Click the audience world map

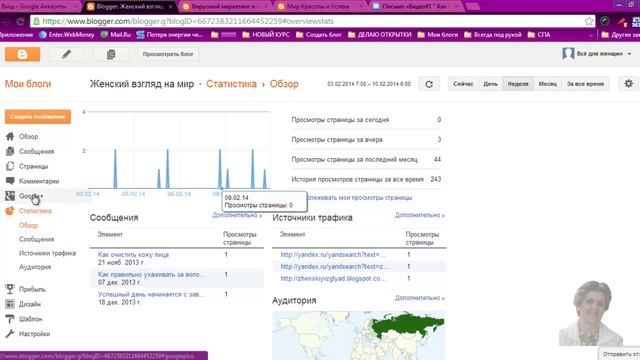358,335
